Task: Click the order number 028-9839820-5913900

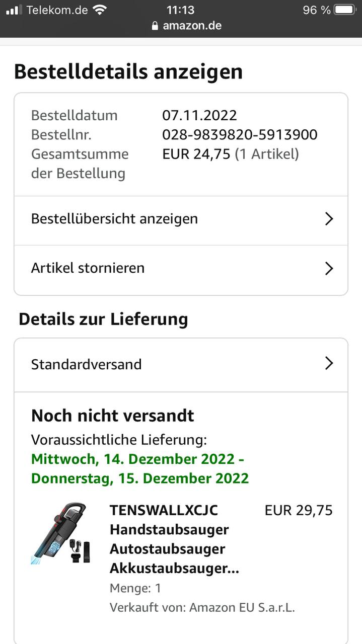Action: pos(240,135)
